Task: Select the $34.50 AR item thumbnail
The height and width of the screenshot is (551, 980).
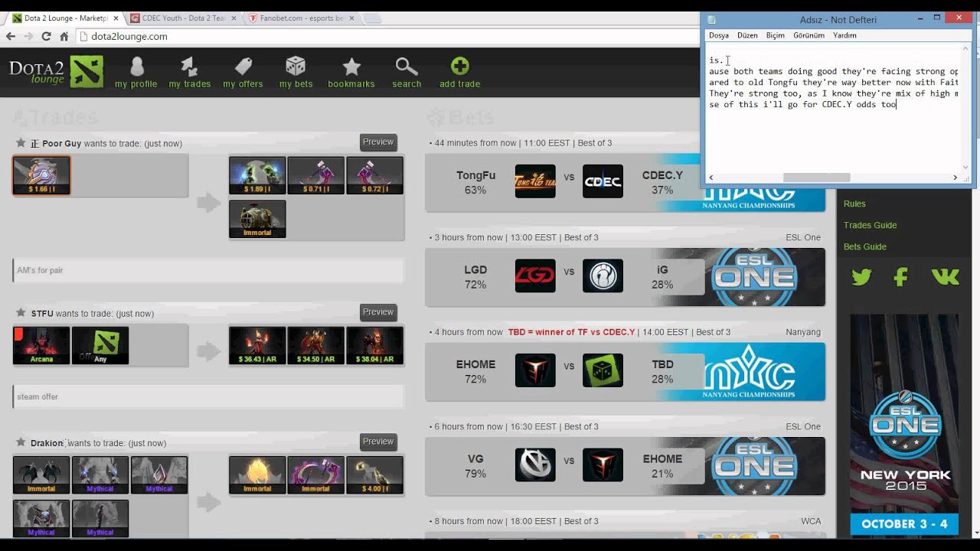Action: (315, 346)
